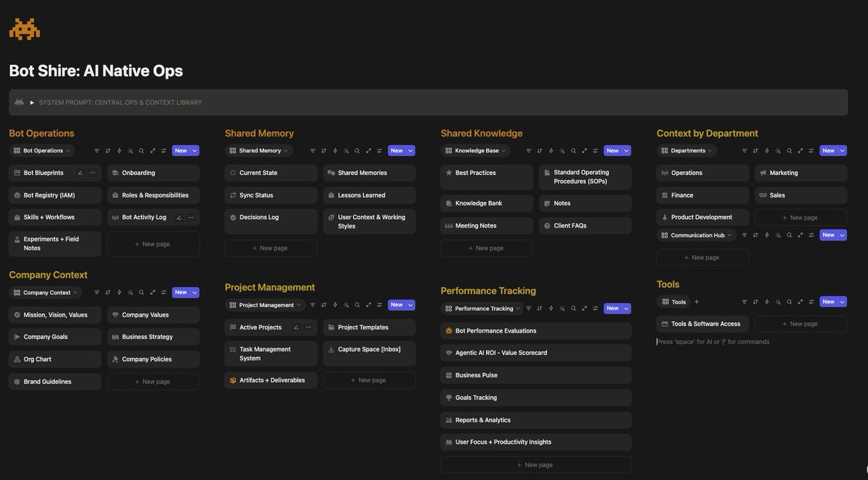Click the Bot Shire page title
Image resolution: width=868 pixels, height=480 pixels.
pos(95,71)
